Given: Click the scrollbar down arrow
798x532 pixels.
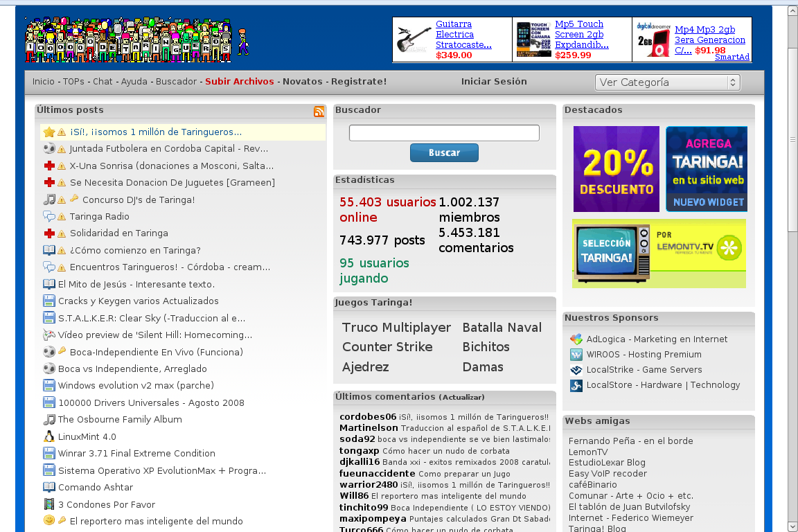Looking at the screenshot, I should coord(792,527).
